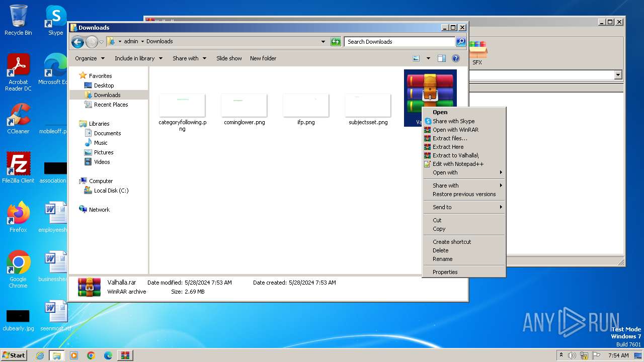This screenshot has height=362, width=644.
Task: Open Windows Media Player taskbar icon
Action: 74,355
